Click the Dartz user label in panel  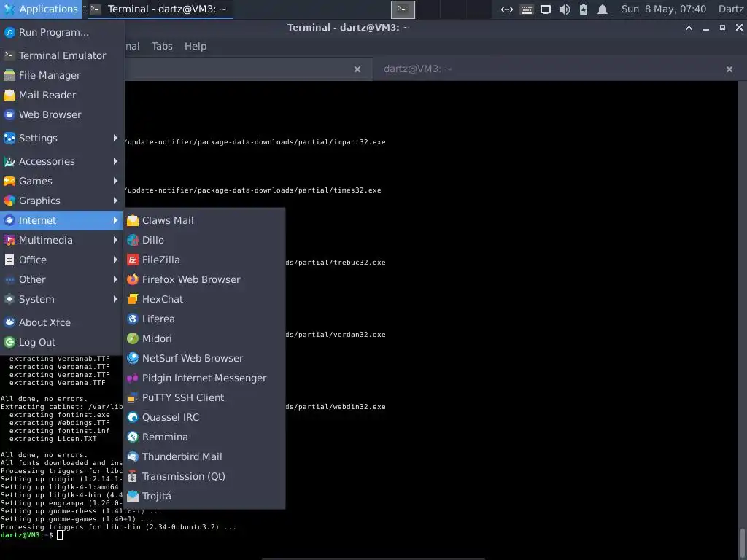click(731, 9)
